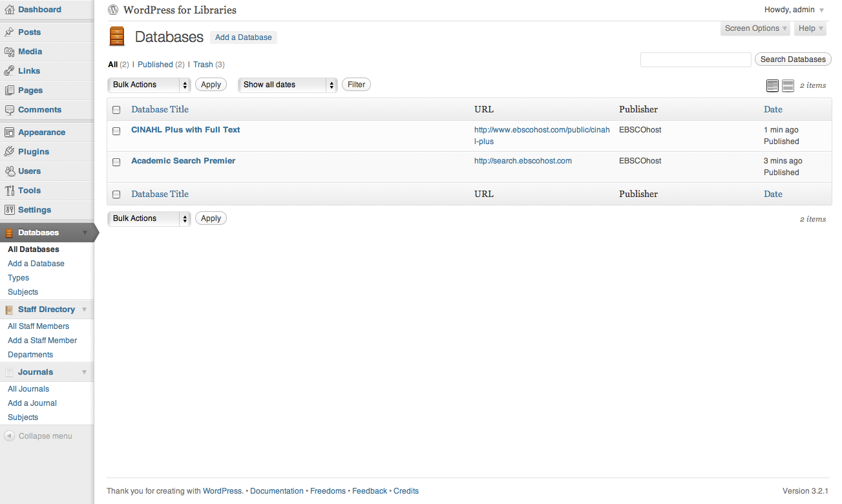
Task: Click the Settings sliders icon
Action: [x=9, y=210]
